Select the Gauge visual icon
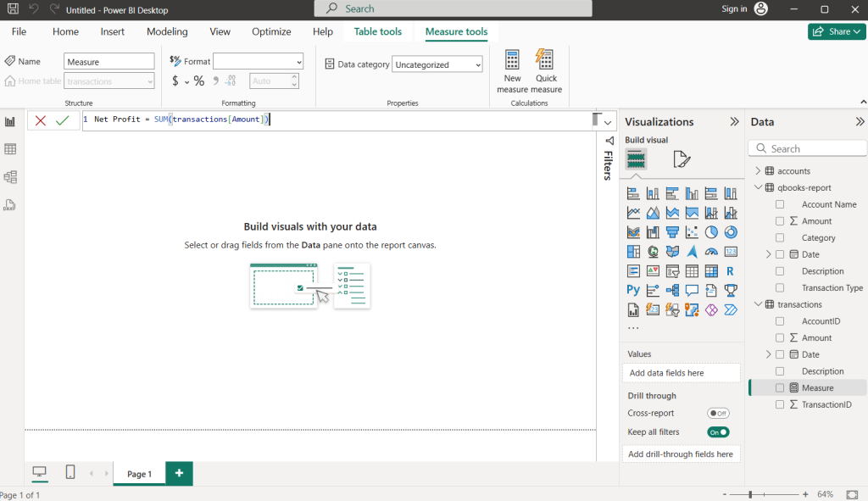 click(711, 251)
